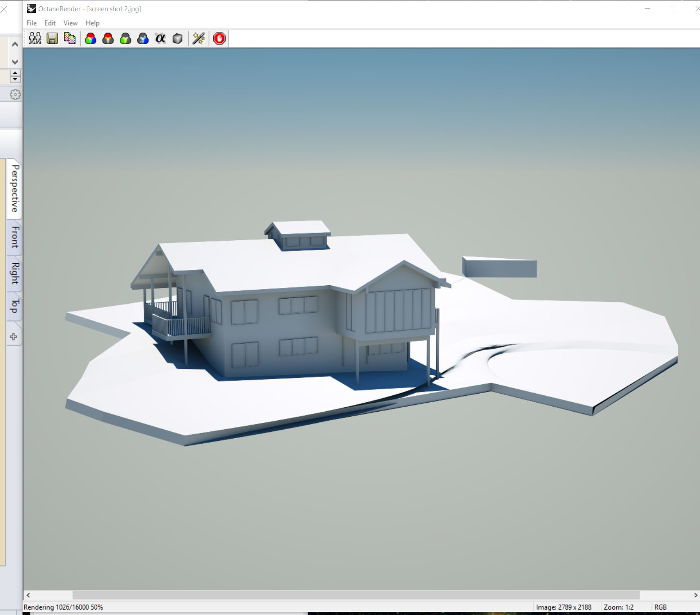Viewport: 700px width, 615px height.
Task: Click the horizontal scrollbar thumb
Action: tap(356, 595)
